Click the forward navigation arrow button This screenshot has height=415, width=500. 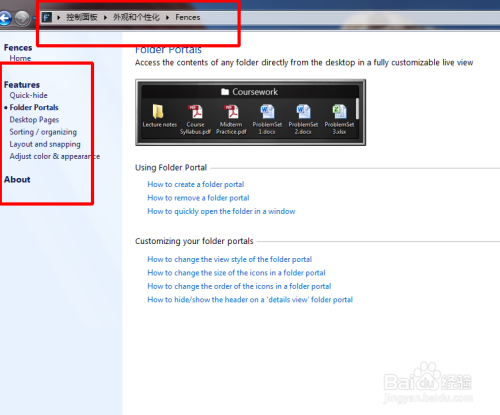click(22, 18)
